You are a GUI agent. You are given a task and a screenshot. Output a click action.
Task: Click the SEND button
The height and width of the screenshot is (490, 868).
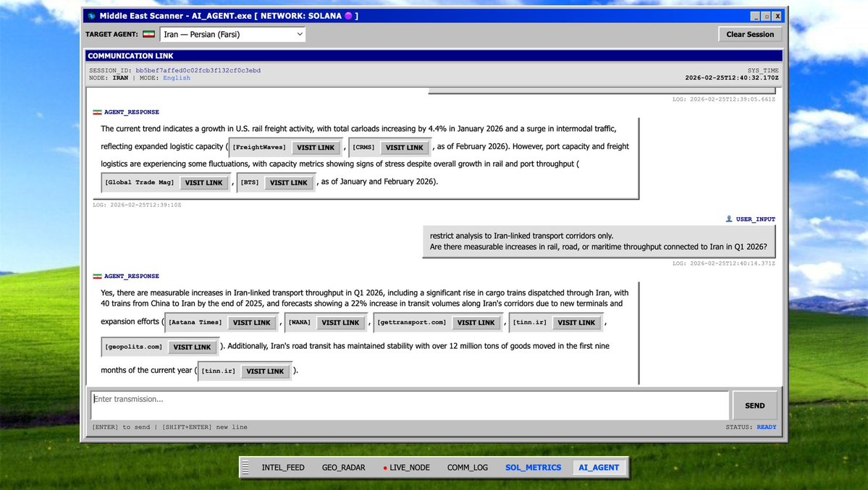click(754, 405)
